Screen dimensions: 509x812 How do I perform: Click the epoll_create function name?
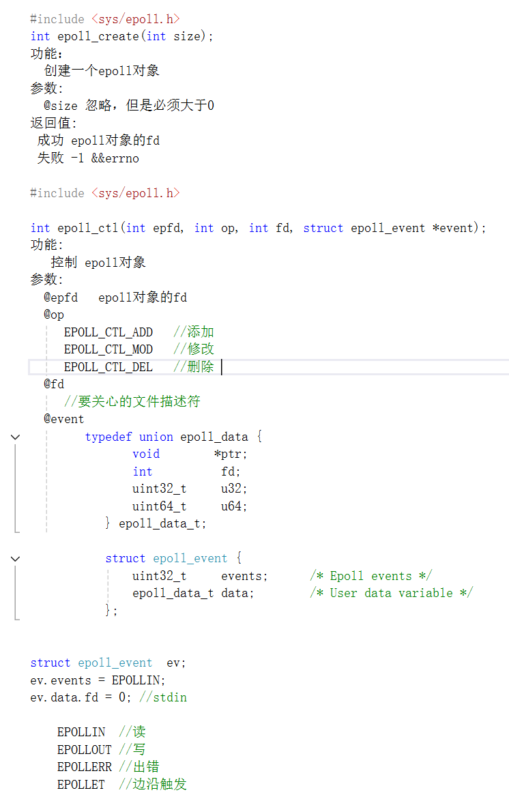point(98,36)
